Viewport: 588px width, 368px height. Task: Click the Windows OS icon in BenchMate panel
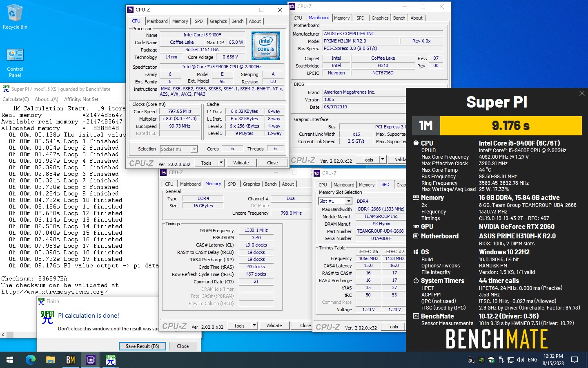(416, 252)
